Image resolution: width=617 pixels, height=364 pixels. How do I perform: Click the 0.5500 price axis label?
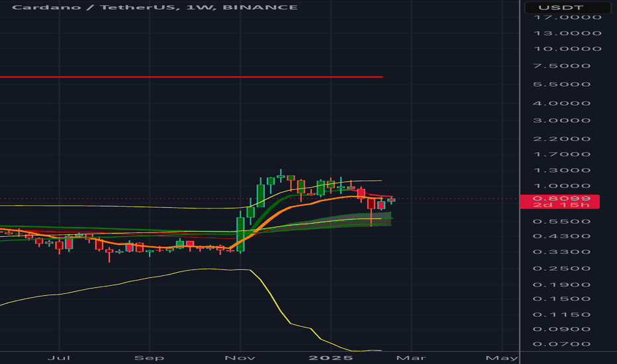pyautogui.click(x=562, y=222)
